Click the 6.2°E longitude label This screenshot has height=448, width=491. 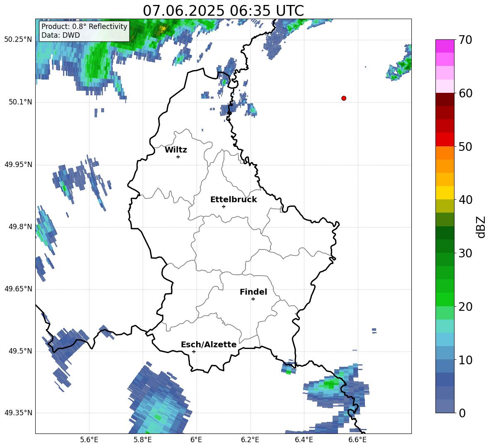point(250,440)
